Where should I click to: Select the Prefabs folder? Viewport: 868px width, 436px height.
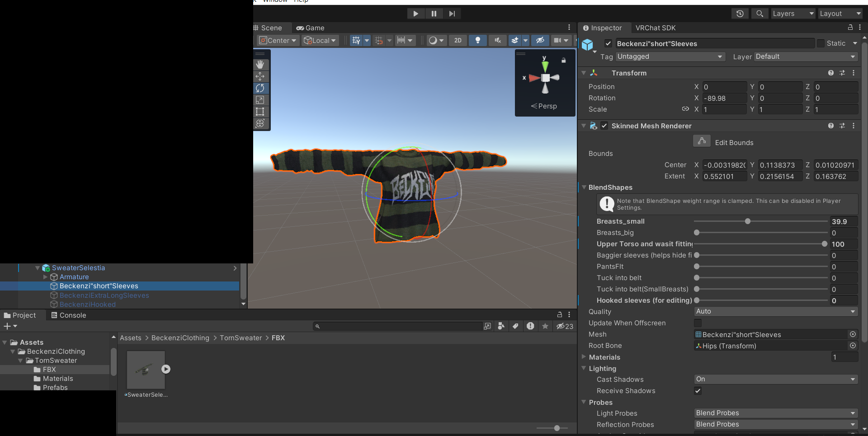[x=55, y=388]
